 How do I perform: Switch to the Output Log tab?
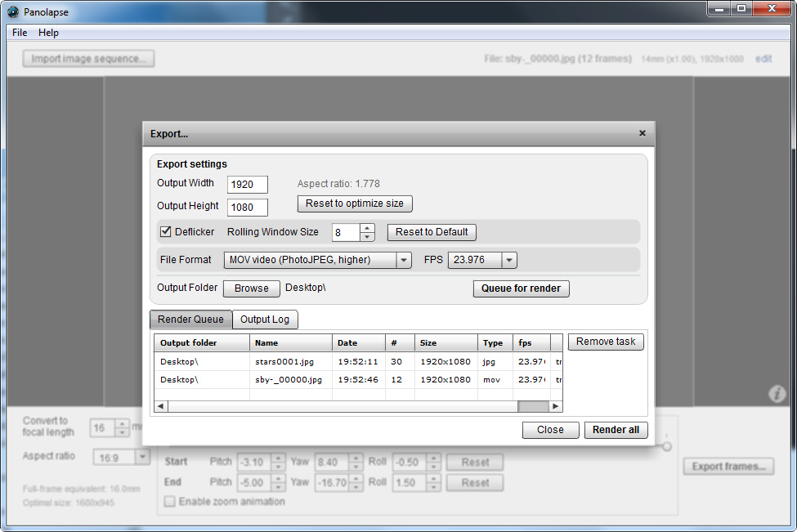click(265, 320)
